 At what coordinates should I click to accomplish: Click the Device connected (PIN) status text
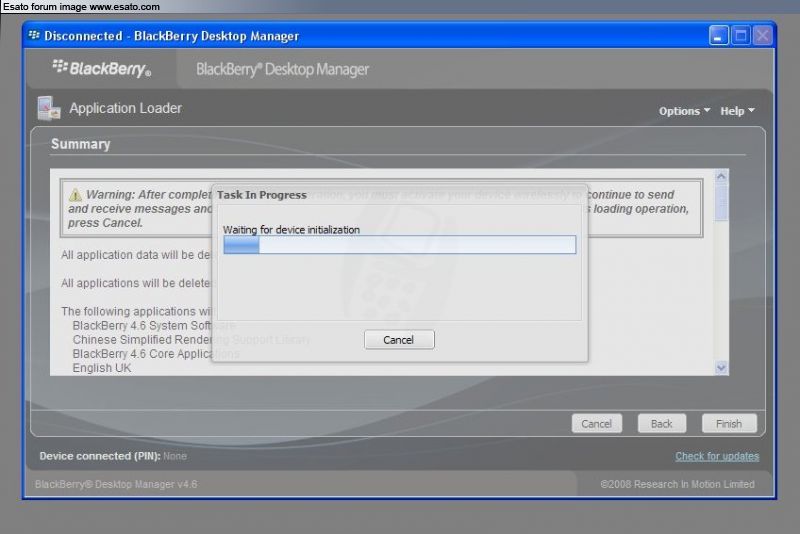point(113,456)
